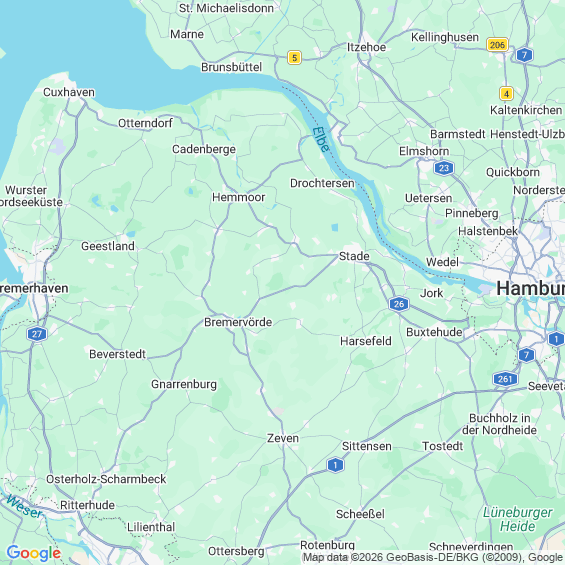Click the yellow 206 road shield
Screen dimensions: 565x565
click(x=497, y=45)
